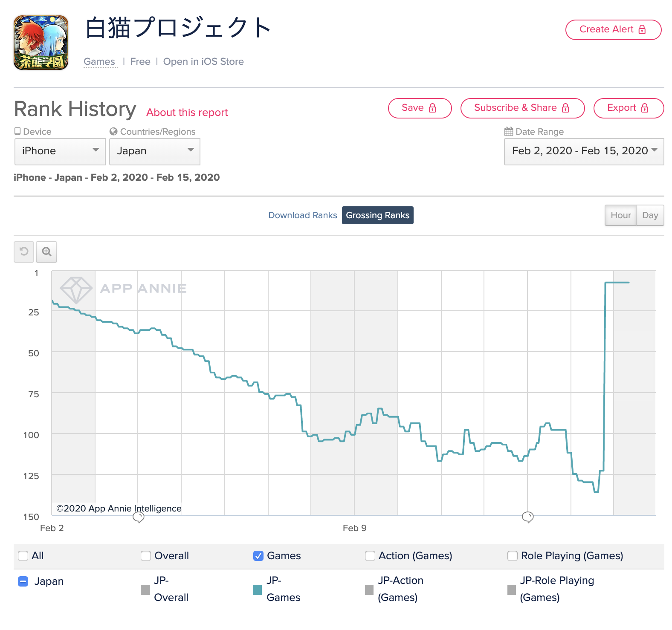Click the magnifier zoom-in chart icon

click(x=46, y=251)
